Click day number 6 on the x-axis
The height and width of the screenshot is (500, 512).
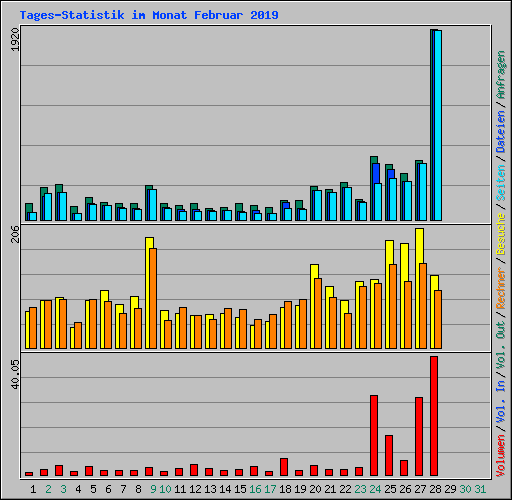(108, 489)
